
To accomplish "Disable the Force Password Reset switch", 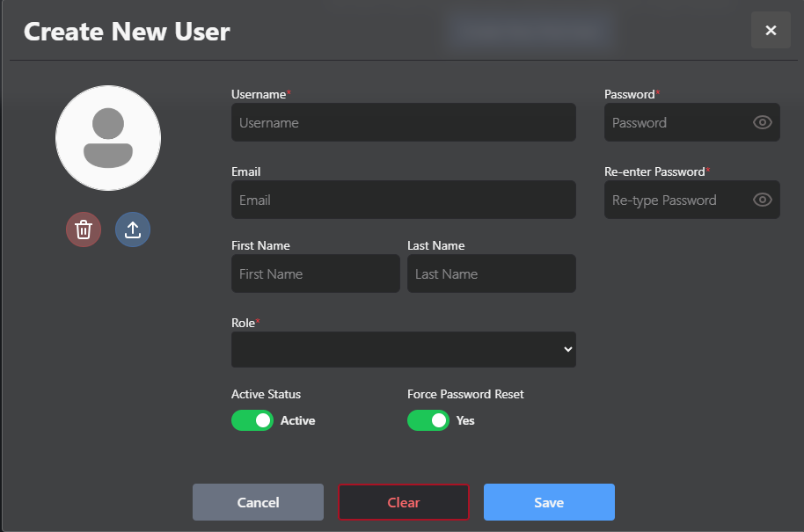I will click(428, 420).
